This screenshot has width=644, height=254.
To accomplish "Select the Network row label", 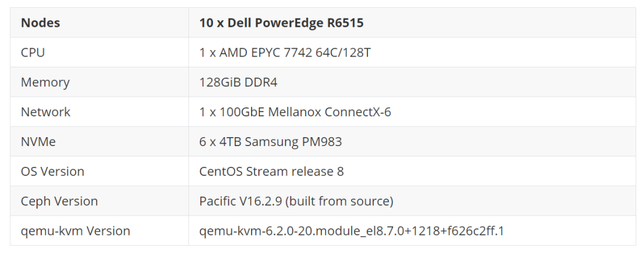I will [x=45, y=112].
